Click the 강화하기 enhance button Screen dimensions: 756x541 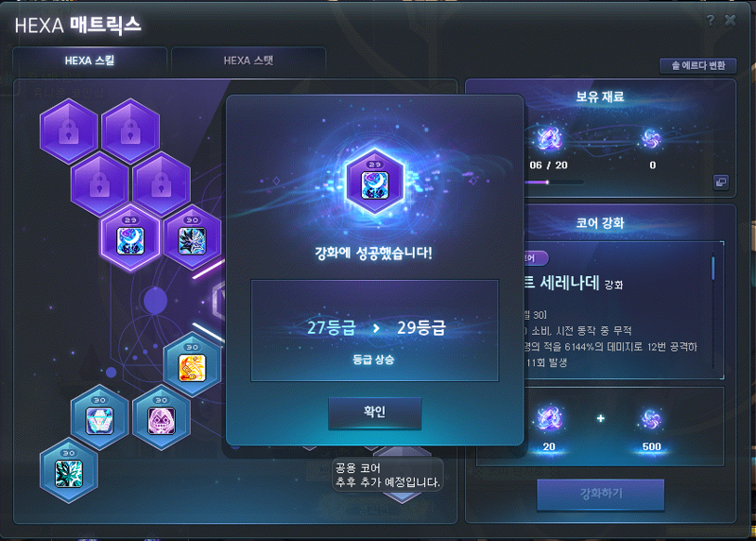pos(601,494)
